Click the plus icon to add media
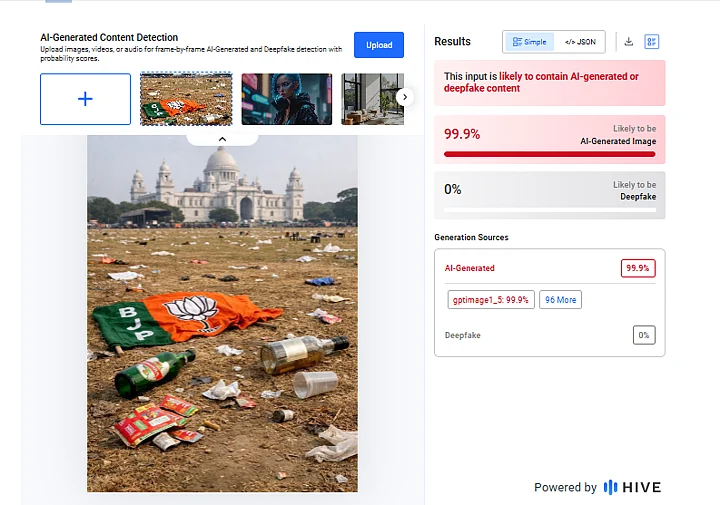Image resolution: width=720 pixels, height=505 pixels. [x=85, y=99]
